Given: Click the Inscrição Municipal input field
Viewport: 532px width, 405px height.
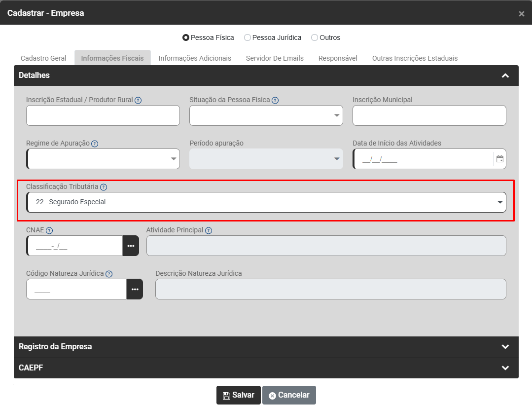Looking at the screenshot, I should 429,115.
